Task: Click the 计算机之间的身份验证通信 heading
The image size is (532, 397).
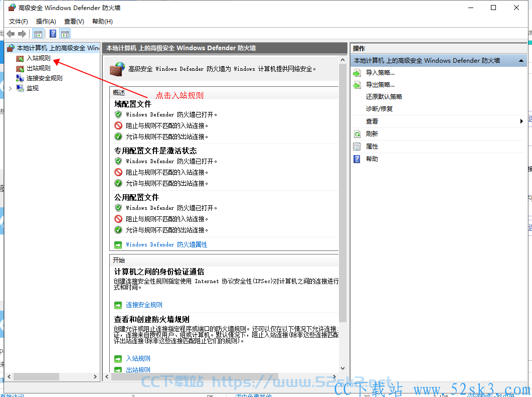Action: click(x=159, y=272)
